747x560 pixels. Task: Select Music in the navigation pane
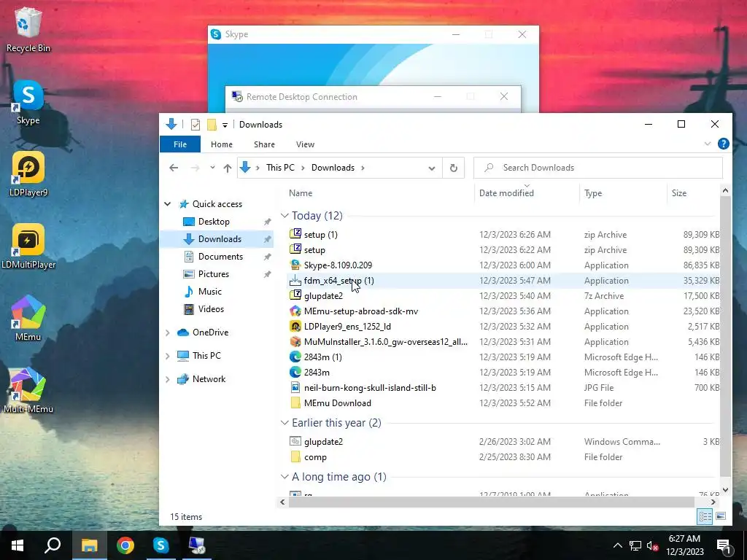209,292
